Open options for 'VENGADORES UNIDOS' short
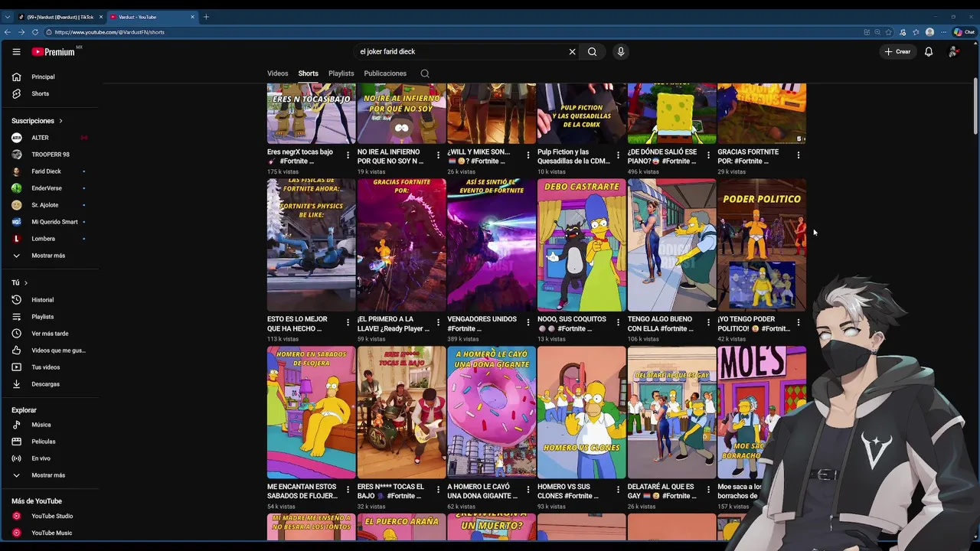Viewport: 980px width, 551px height. tap(528, 322)
